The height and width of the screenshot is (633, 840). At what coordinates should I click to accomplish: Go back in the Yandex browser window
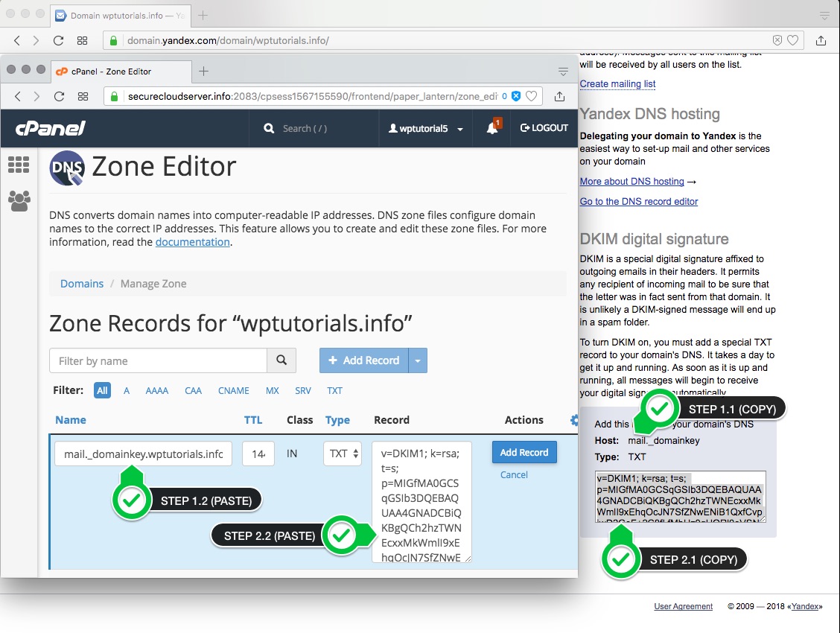(17, 40)
